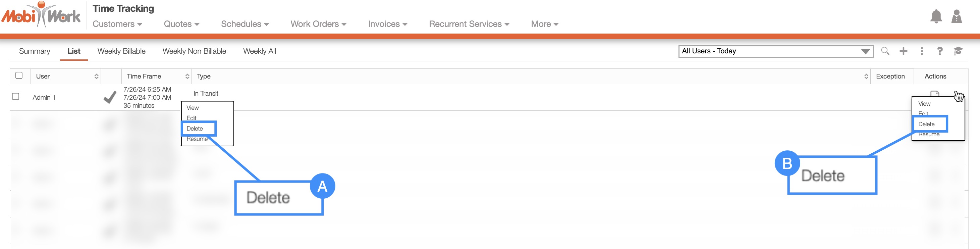
Task: Open the user profile icon
Action: (956, 17)
